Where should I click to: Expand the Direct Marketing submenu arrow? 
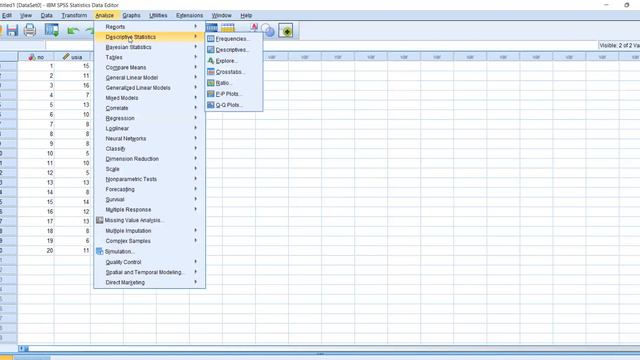[x=196, y=282]
